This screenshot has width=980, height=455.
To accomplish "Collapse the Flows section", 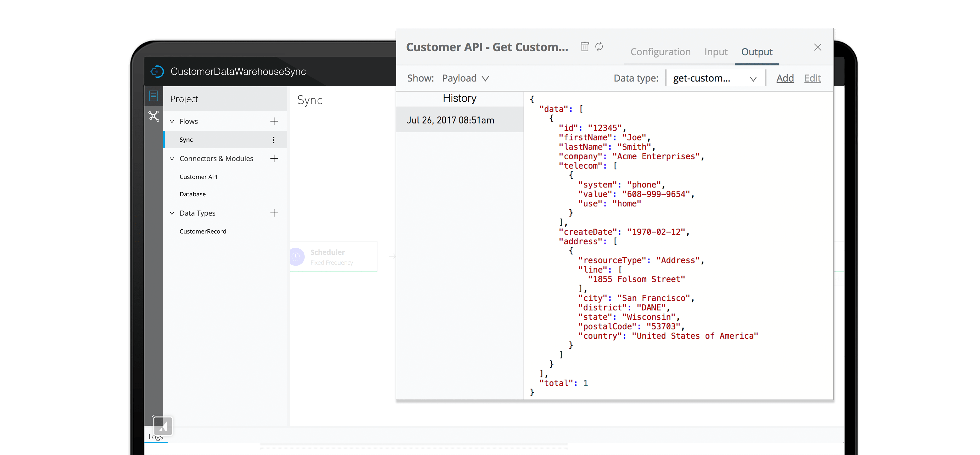I will tap(172, 121).
